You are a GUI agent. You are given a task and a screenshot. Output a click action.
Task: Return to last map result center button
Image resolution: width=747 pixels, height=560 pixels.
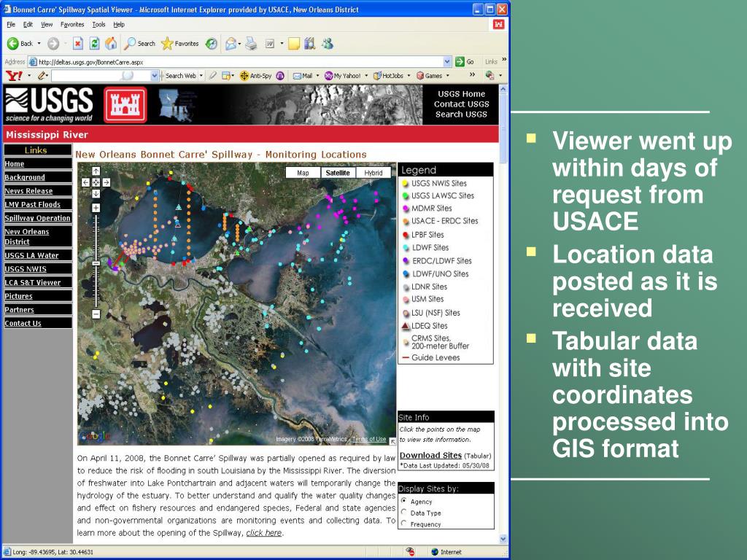click(96, 182)
